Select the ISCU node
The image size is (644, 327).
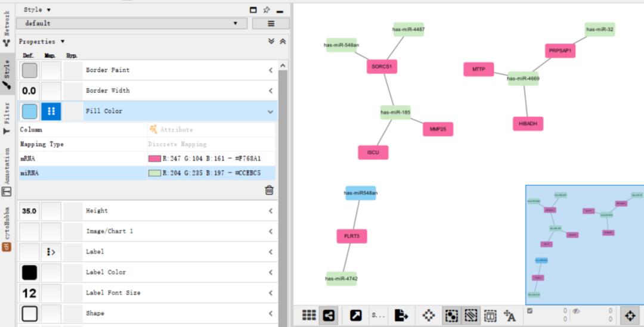[x=373, y=152]
